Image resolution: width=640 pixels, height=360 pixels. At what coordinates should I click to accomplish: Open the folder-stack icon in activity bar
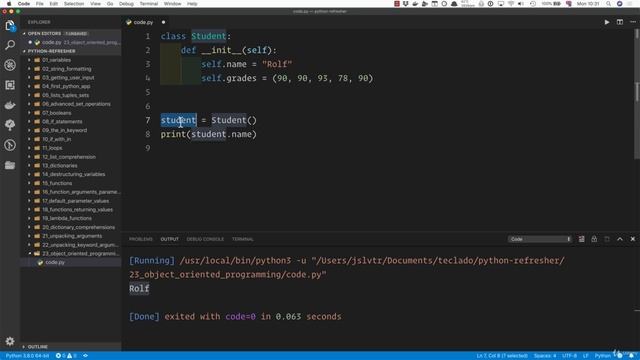[10, 165]
